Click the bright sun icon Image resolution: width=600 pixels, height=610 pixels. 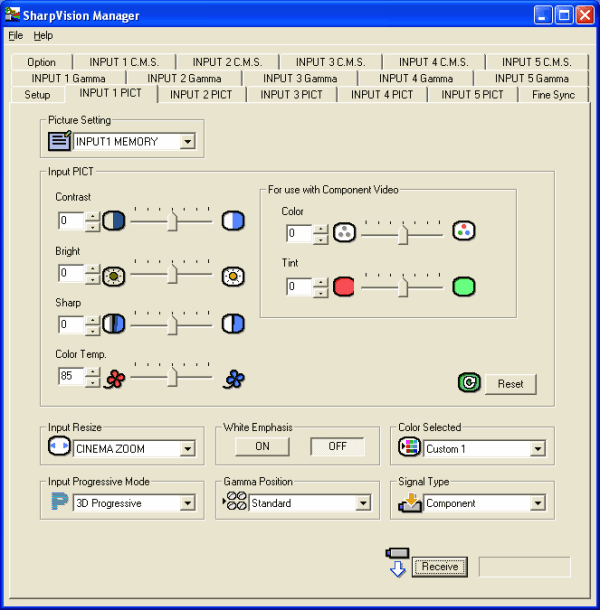(x=233, y=276)
